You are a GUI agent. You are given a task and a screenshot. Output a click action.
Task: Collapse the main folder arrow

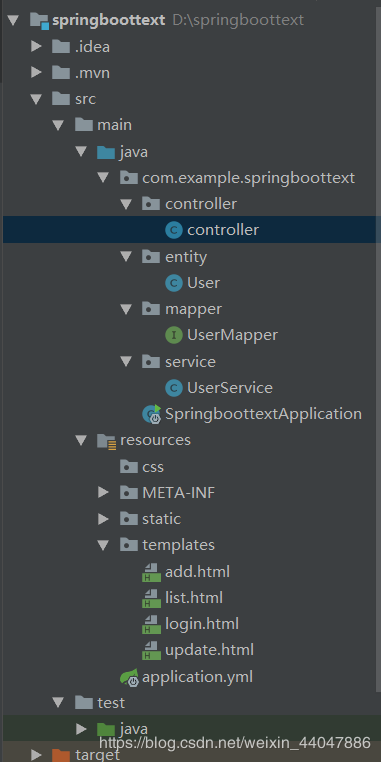pos(59,125)
